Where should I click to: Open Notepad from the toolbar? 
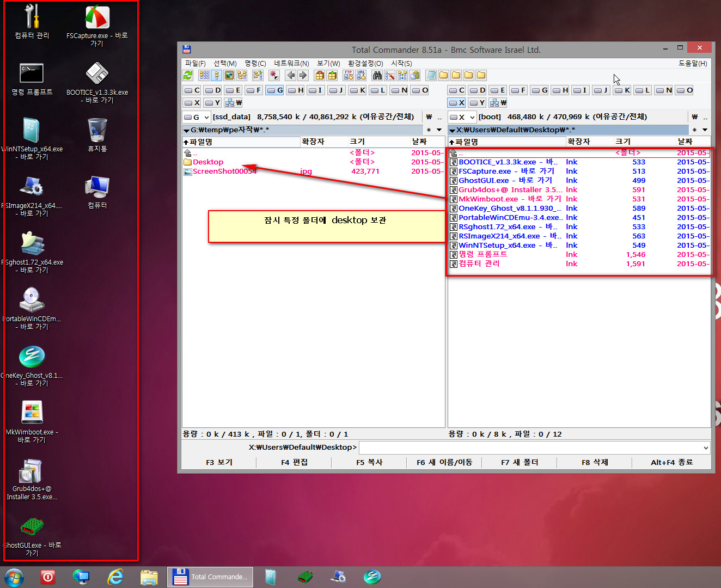(x=431, y=75)
